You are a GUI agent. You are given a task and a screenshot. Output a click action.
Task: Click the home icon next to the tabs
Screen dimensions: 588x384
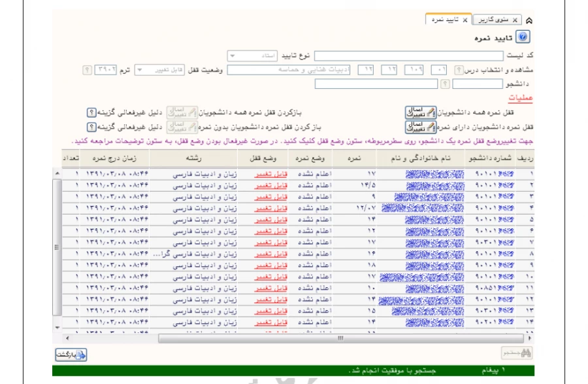(x=528, y=20)
